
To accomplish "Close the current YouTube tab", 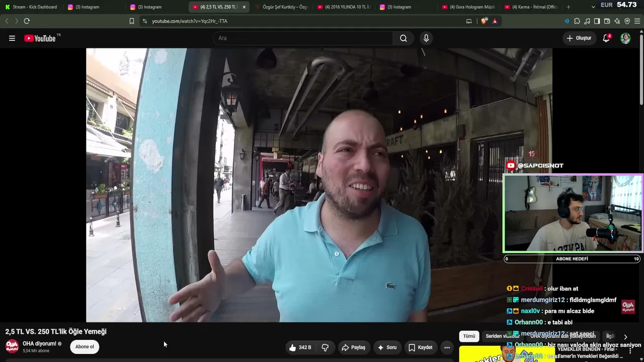I will [x=244, y=7].
